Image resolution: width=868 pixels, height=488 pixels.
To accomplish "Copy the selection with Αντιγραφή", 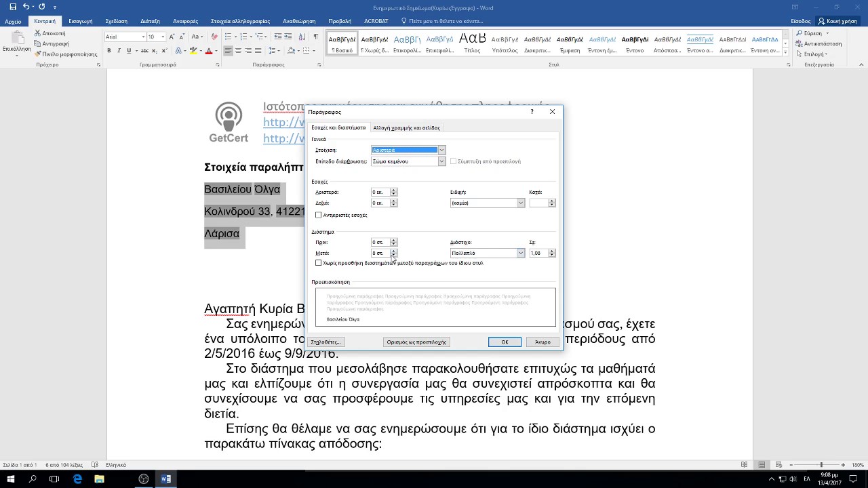I will click(52, 43).
